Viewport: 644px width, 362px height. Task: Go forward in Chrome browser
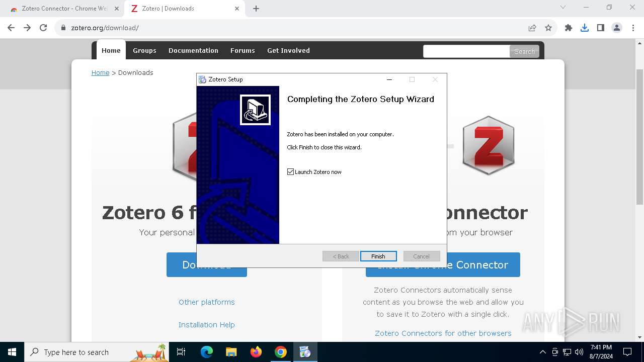27,28
